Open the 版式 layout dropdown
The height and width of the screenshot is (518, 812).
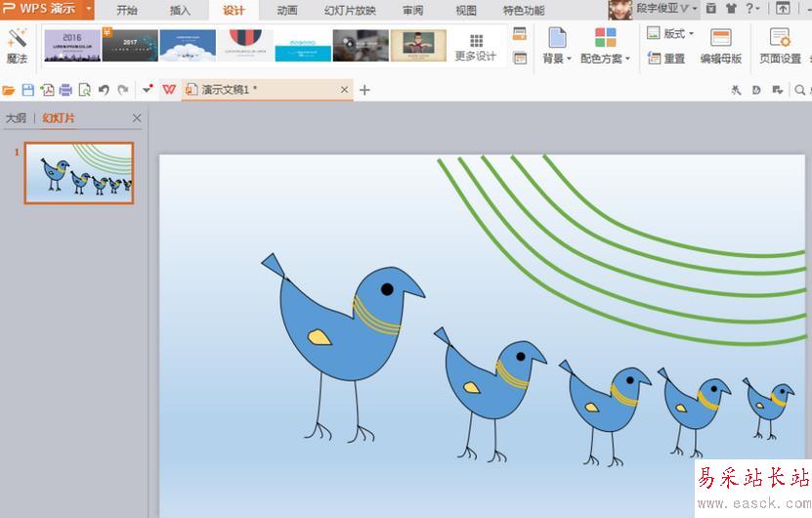pos(670,33)
